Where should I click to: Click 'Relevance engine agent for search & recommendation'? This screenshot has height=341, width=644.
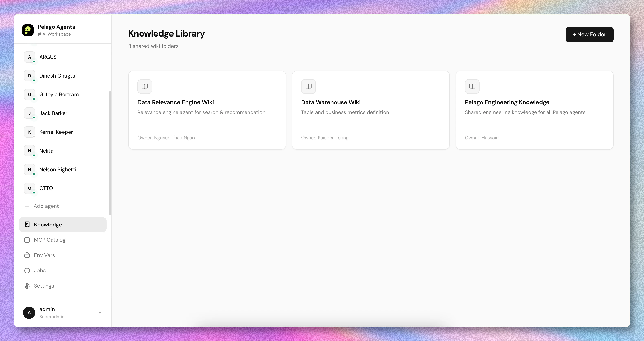tap(201, 112)
